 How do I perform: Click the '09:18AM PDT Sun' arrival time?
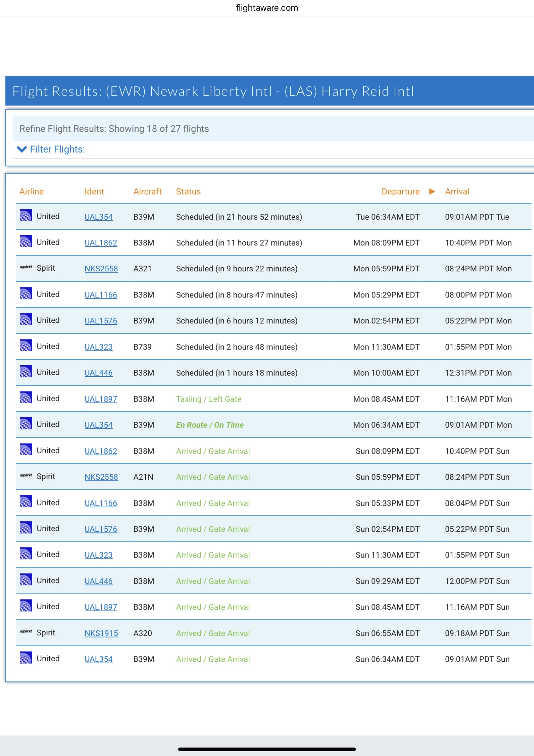477,634
